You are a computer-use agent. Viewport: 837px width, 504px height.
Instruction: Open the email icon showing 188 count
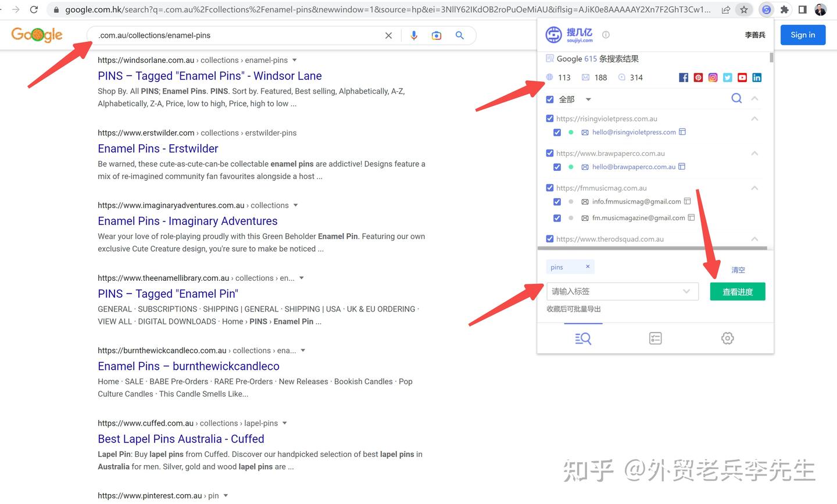click(x=585, y=77)
